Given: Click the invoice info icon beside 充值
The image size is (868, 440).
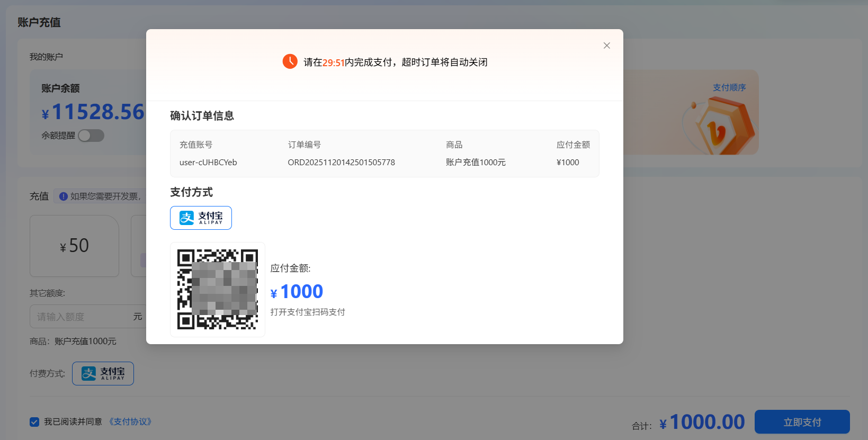Looking at the screenshot, I should tap(64, 196).
